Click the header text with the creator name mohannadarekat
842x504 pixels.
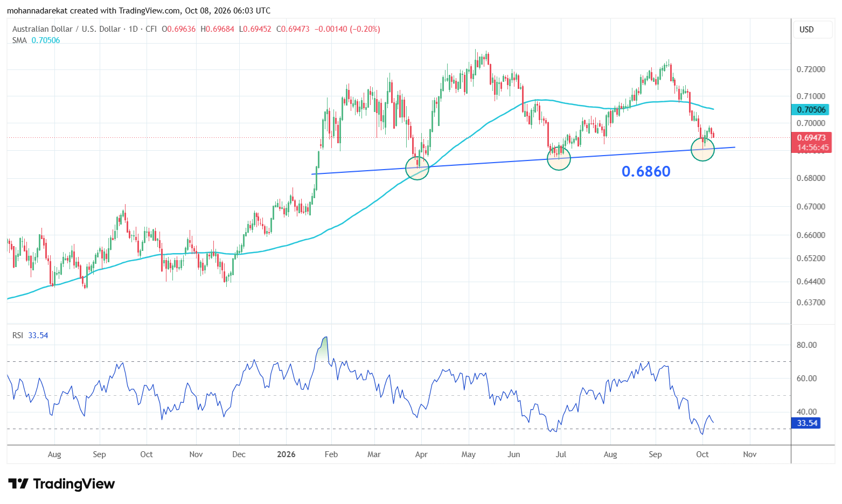click(37, 11)
